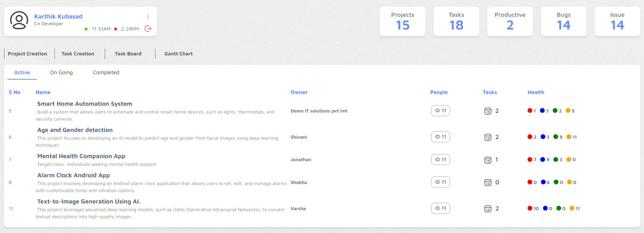Click the Project Creation button
This screenshot has width=644, height=233.
28,54
